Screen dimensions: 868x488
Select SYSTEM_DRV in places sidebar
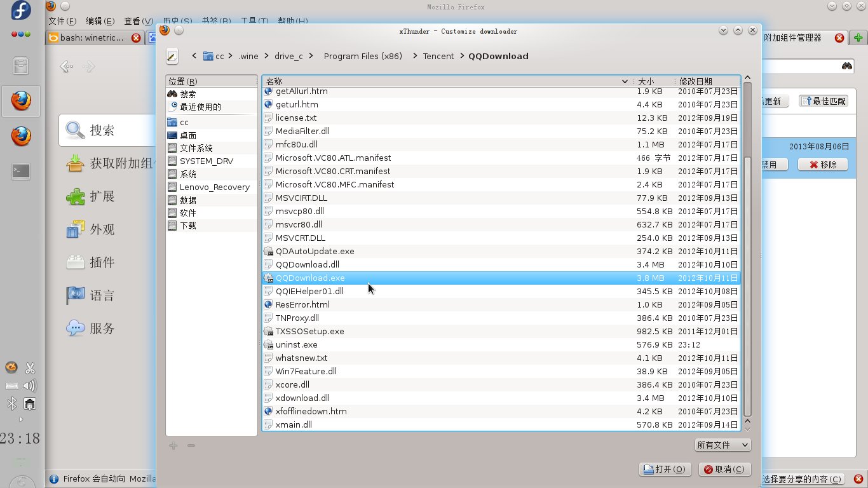pyautogui.click(x=212, y=161)
